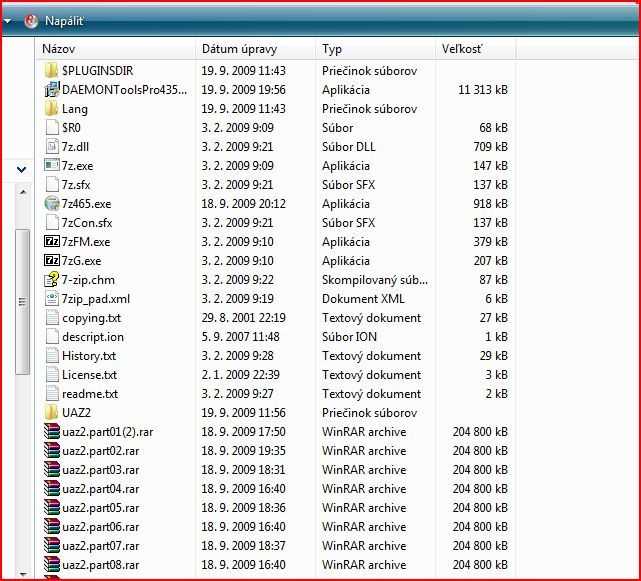The image size is (641, 581).
Task: Click the 918 kB size value
Action: (491, 204)
